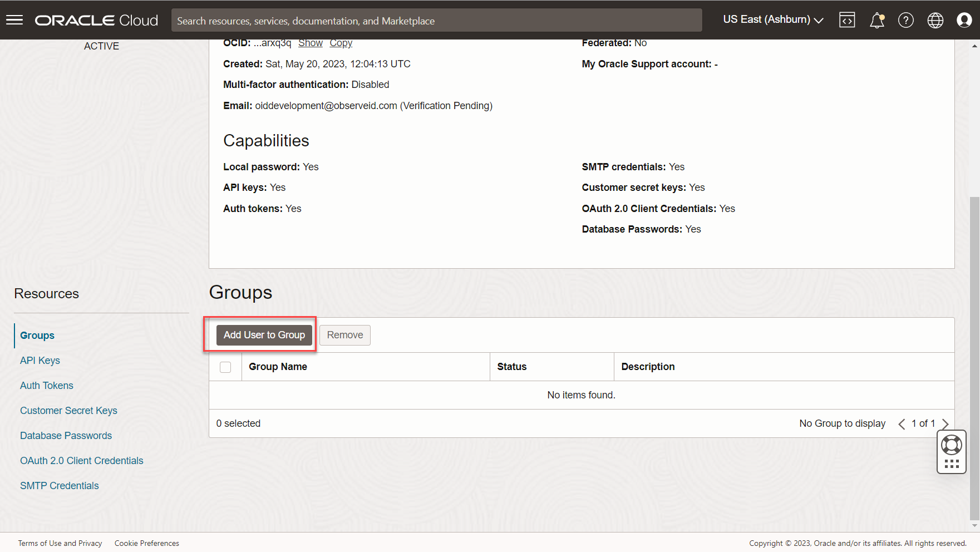Open SMTP Credentials resource section
The width and height of the screenshot is (980, 552).
60,486
